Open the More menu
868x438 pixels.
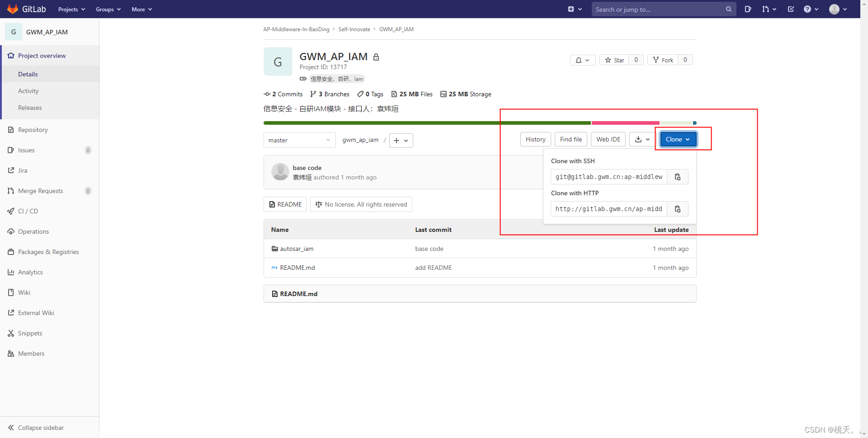coord(142,9)
